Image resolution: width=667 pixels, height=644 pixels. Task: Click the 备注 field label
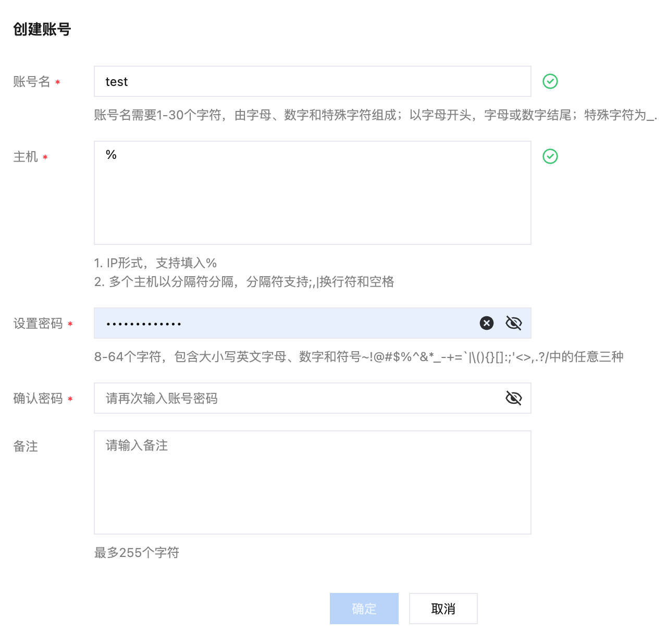pyautogui.click(x=26, y=447)
